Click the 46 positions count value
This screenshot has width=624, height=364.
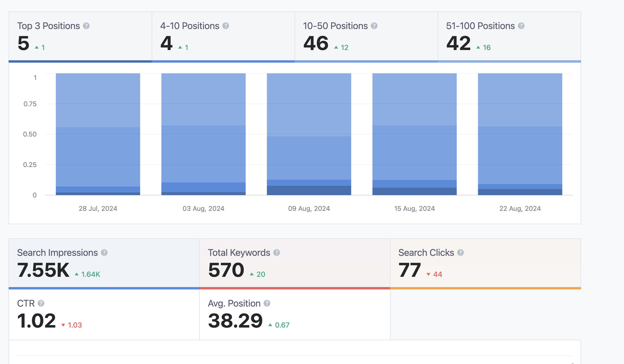point(316,43)
